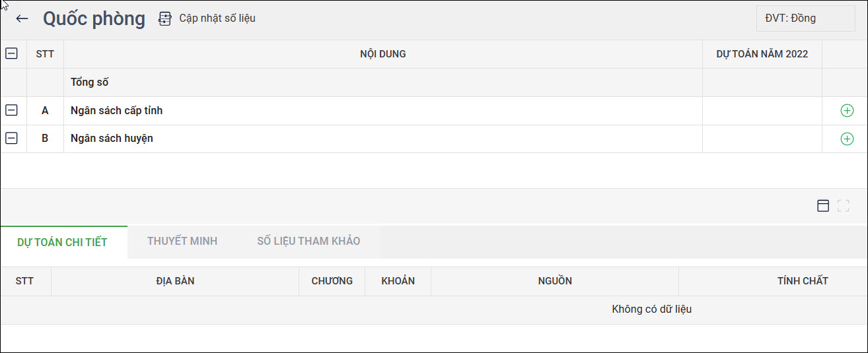Collapse all rows using header minus box
The width and height of the screenshot is (868, 353).
tap(11, 54)
